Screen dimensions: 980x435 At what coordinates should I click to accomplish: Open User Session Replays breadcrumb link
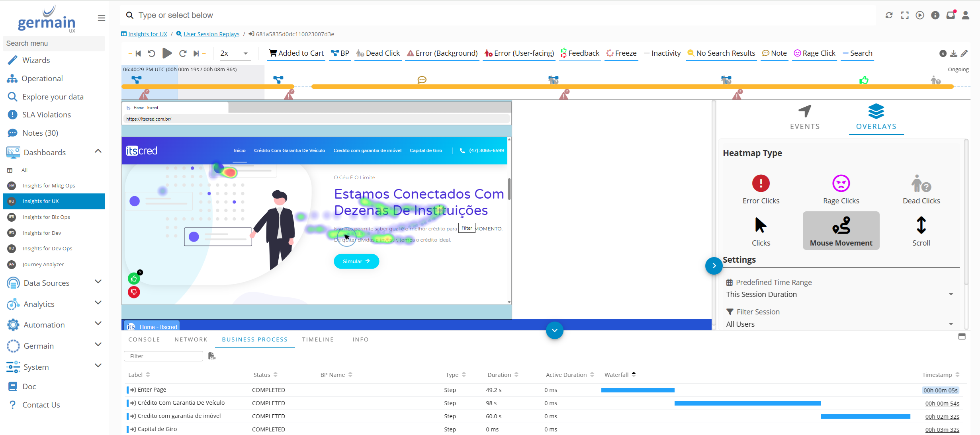(211, 34)
